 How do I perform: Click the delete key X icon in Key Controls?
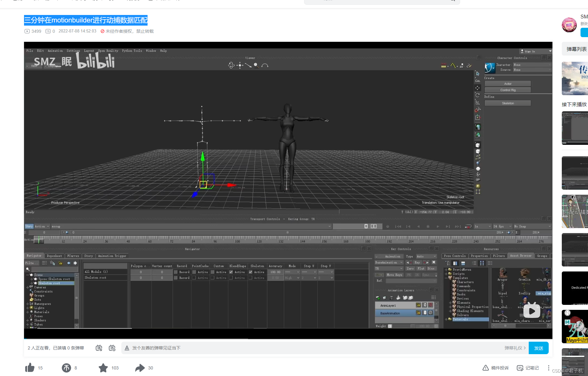[x=434, y=262]
